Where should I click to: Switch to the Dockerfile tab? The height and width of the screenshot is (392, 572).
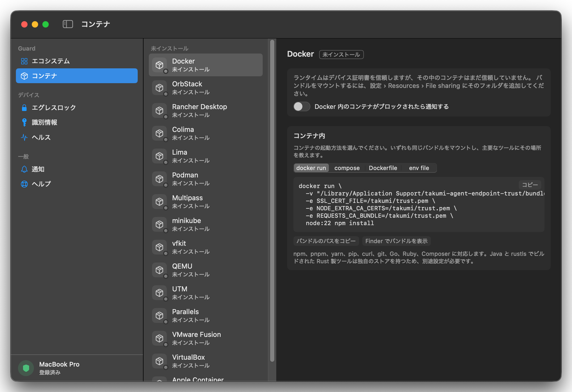[383, 168]
